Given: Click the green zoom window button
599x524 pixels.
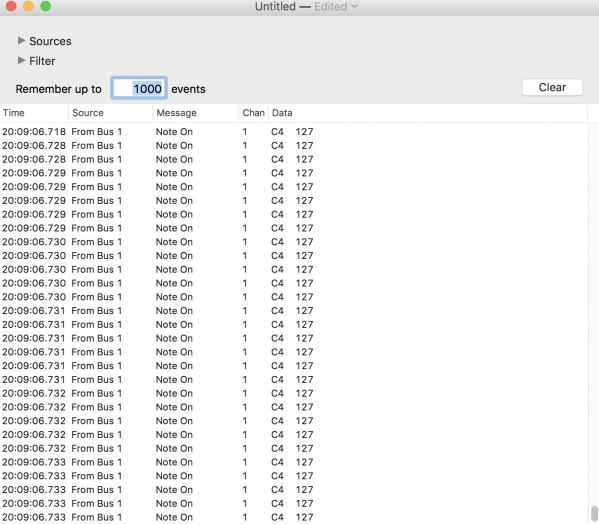Looking at the screenshot, I should (x=46, y=6).
